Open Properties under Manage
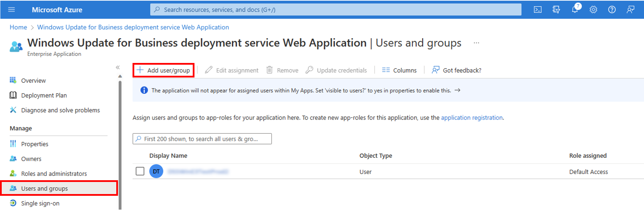This screenshot has width=644, height=211. click(35, 144)
